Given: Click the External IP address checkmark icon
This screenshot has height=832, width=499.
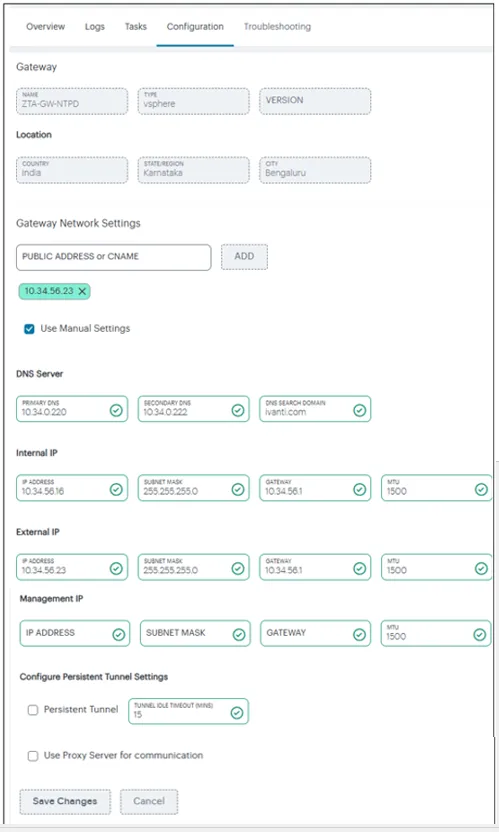Looking at the screenshot, I should point(116,568).
